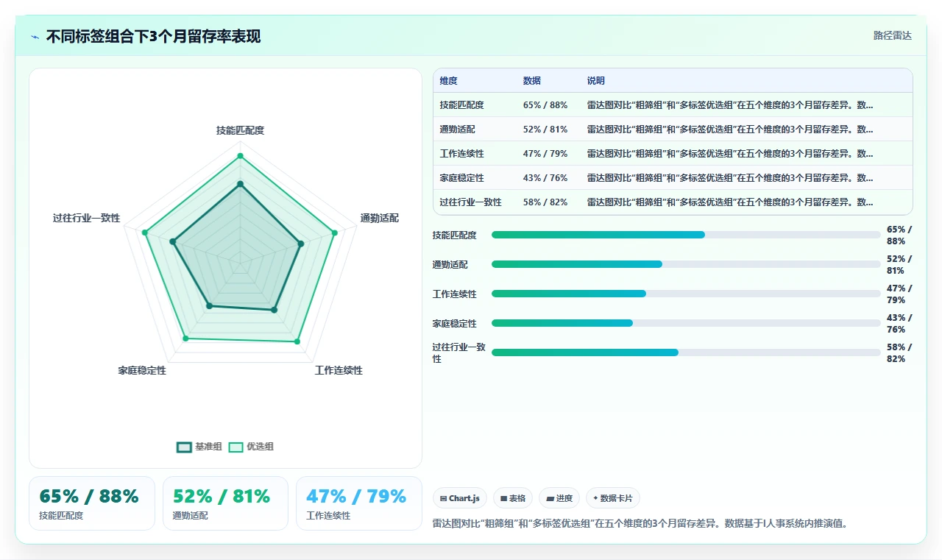Click the 47% / 79% table cell

coord(545,154)
